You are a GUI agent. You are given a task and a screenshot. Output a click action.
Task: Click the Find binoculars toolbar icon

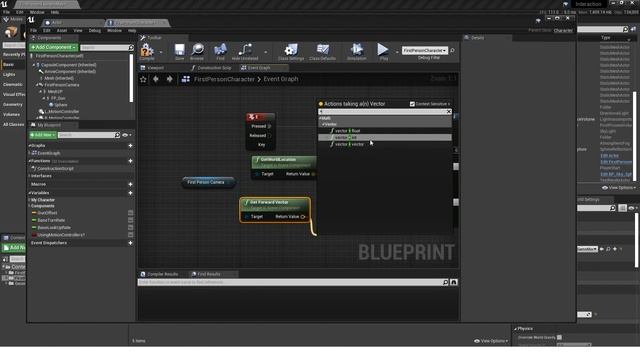pyautogui.click(x=220, y=50)
